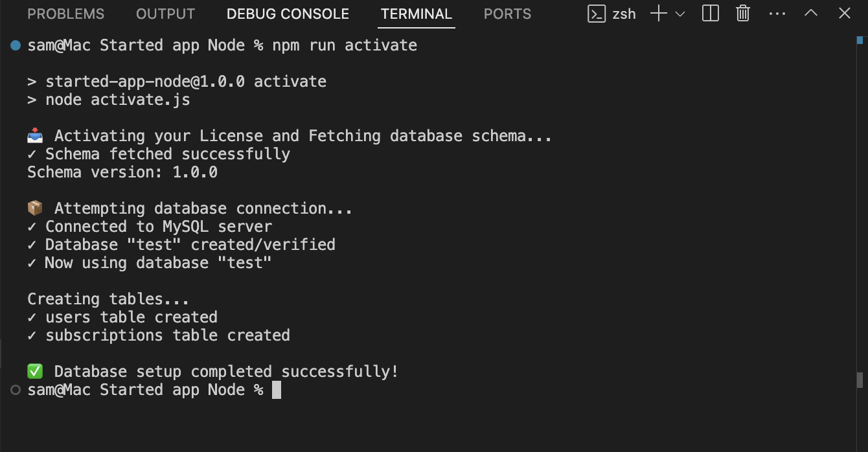Image resolution: width=868 pixels, height=452 pixels.
Task: Create a new terminal with the plus icon
Action: [658, 14]
